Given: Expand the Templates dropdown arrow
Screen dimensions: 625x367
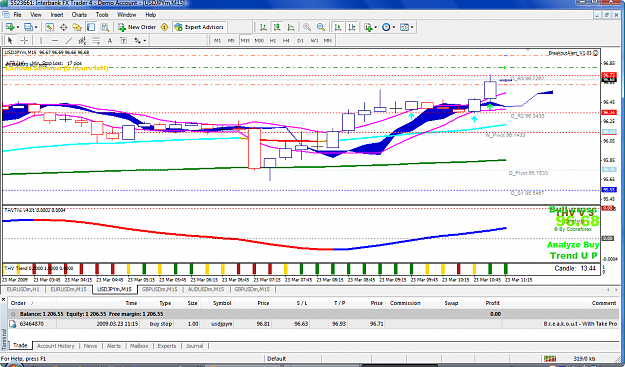Looking at the screenshot, I should pyautogui.click(x=412, y=27).
